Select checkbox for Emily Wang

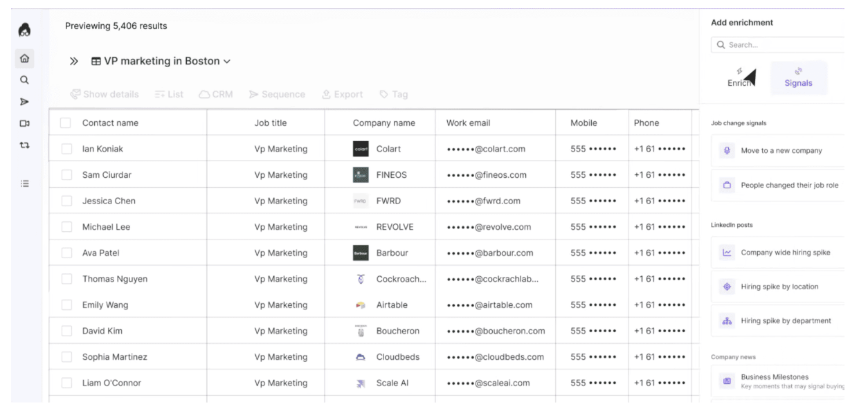[x=66, y=305]
